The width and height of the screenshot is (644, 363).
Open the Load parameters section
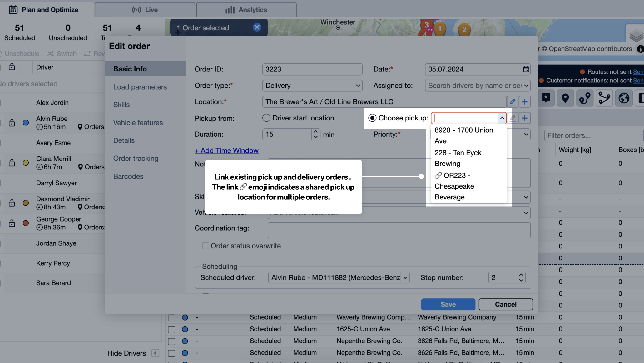pos(140,87)
